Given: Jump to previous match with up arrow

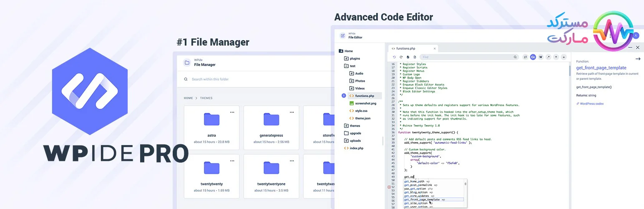Looking at the screenshot, I should pyautogui.click(x=556, y=57).
